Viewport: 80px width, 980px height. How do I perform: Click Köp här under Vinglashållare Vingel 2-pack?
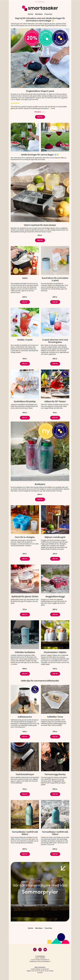40,117
